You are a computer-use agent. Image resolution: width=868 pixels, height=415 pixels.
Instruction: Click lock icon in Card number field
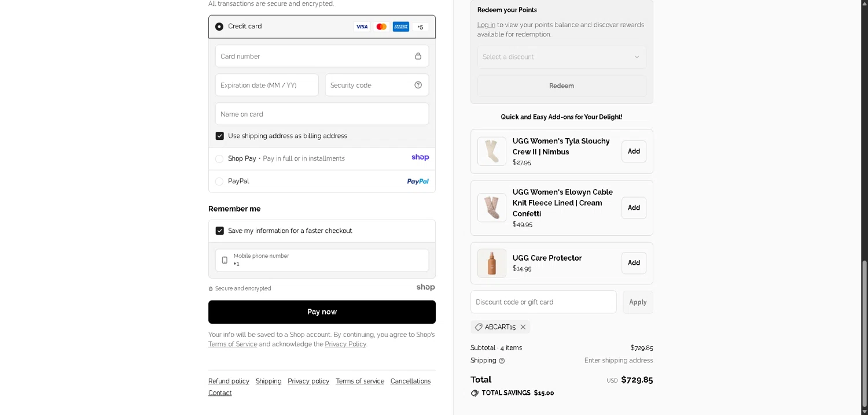(x=418, y=56)
